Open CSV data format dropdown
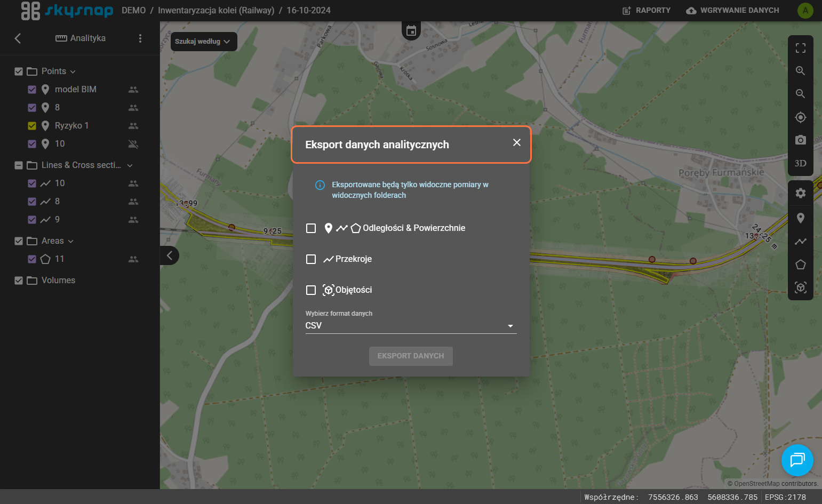Image resolution: width=822 pixels, height=504 pixels. tap(411, 325)
